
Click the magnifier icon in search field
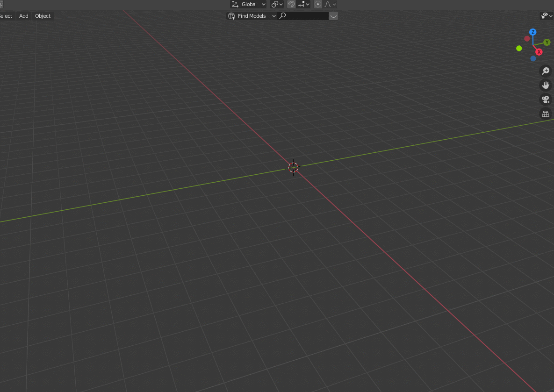tap(282, 16)
